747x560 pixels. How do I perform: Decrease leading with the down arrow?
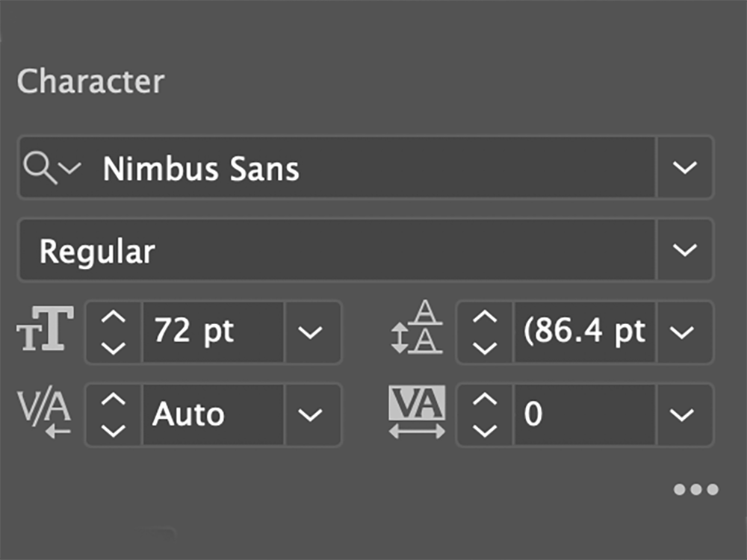point(486,347)
